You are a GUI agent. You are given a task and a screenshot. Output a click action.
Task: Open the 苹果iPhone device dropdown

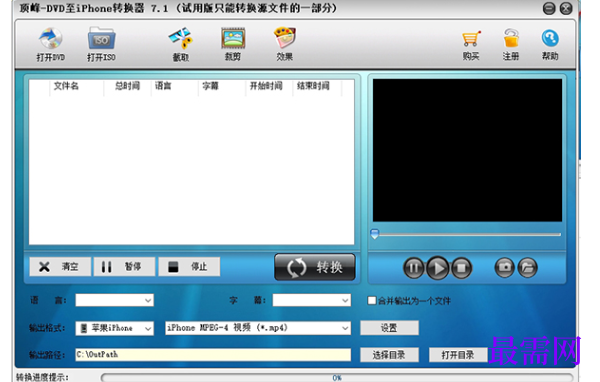tap(114, 328)
